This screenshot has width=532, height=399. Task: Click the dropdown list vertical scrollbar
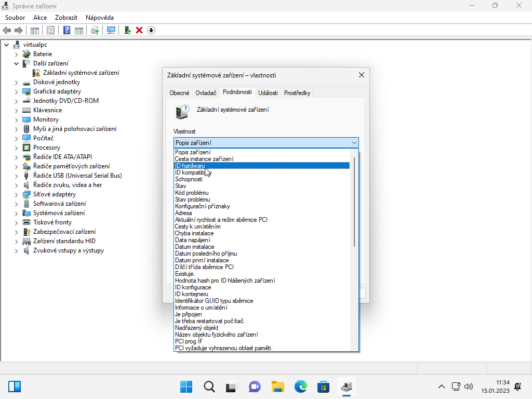point(354,203)
